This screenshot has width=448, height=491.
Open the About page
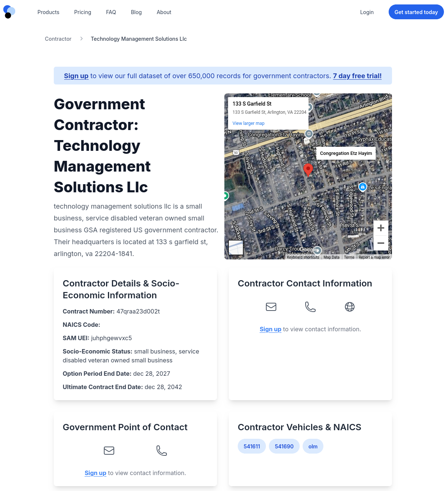(x=164, y=12)
